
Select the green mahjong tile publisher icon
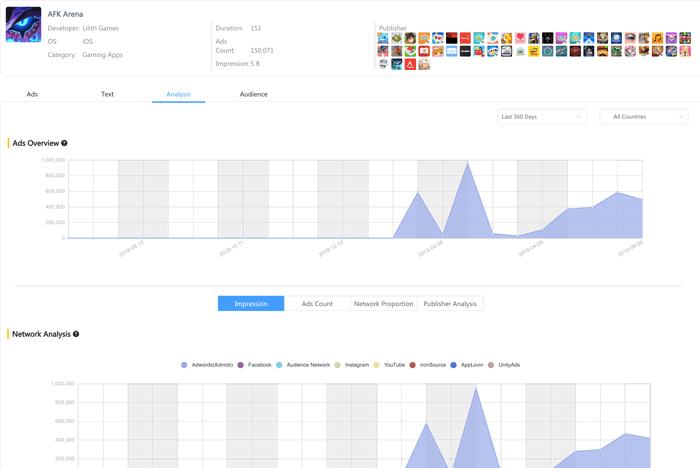pyautogui.click(x=410, y=51)
